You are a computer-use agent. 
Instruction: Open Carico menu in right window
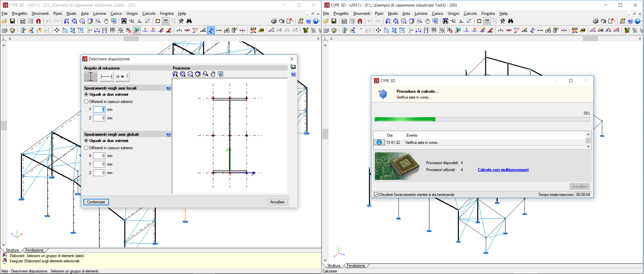[x=437, y=13]
